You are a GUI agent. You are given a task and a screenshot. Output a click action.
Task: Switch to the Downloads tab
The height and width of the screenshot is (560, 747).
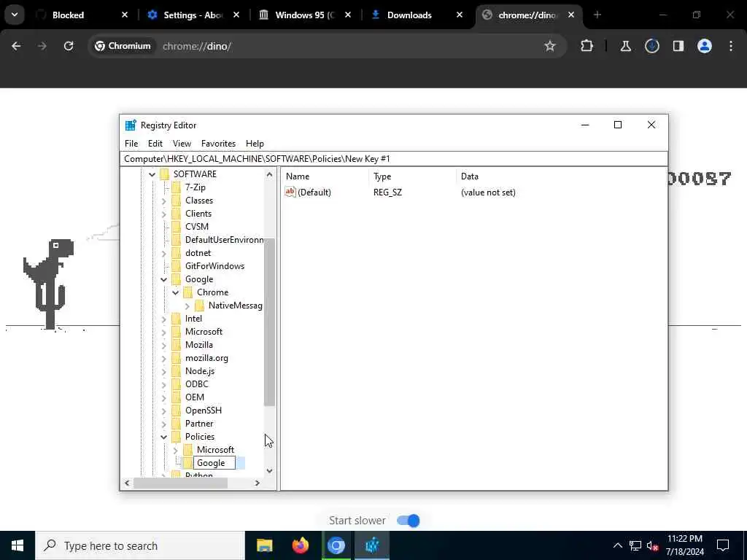click(409, 15)
